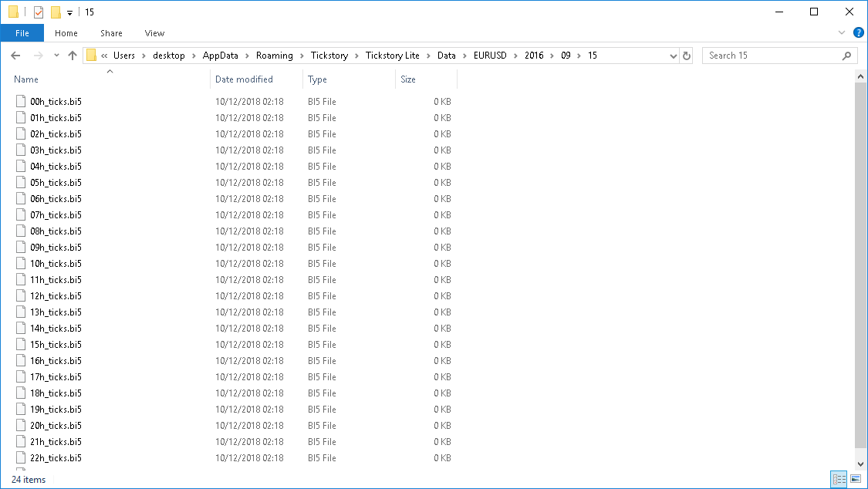The width and height of the screenshot is (868, 489).
Task: Go up one folder level
Action: (72, 56)
